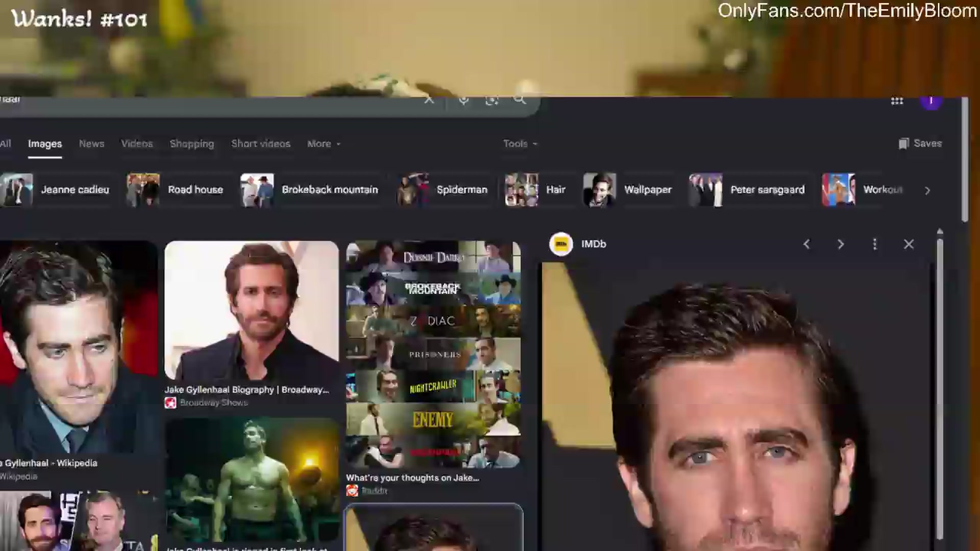Open the movie posters collage thumbnail
Image resolution: width=980 pixels, height=551 pixels.
coord(433,355)
